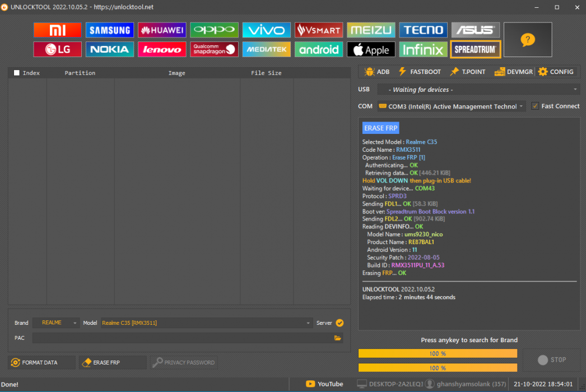
Task: Click the COM43 device port text
Action: [x=425, y=188]
